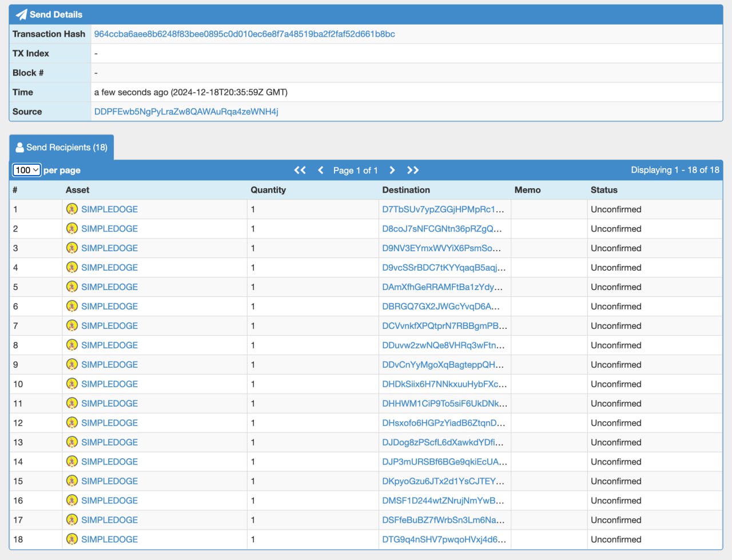Click the SIMPLEDOGE coin icon in row 16
This screenshot has width=732, height=560.
(72, 501)
